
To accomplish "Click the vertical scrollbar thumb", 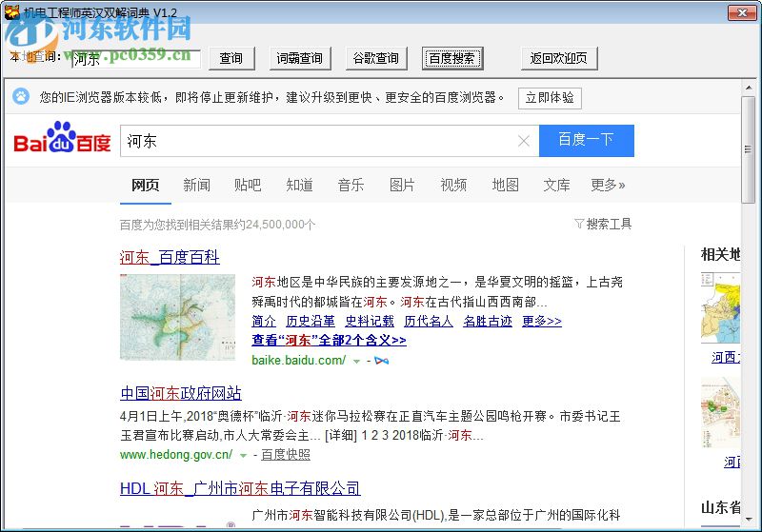I will tap(749, 150).
